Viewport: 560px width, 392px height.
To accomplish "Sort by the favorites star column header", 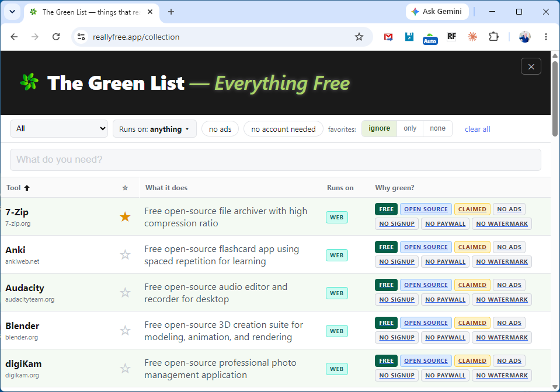I will click(x=125, y=188).
